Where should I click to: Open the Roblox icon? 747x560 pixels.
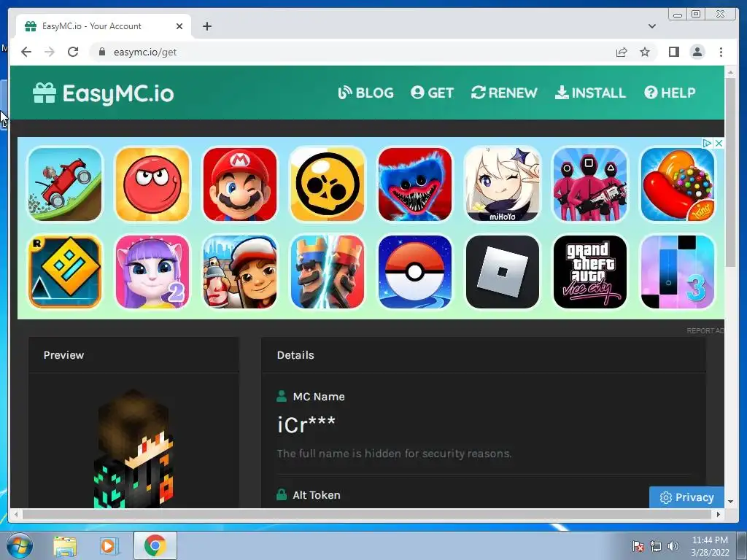click(x=503, y=272)
